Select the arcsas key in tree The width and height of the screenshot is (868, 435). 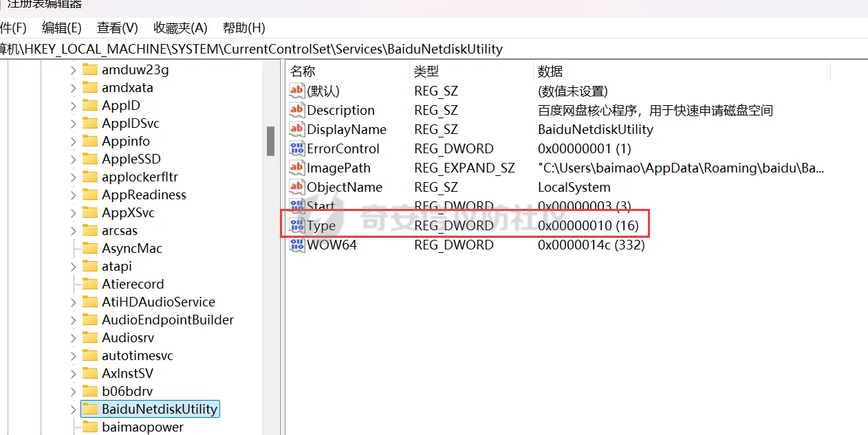[120, 230]
